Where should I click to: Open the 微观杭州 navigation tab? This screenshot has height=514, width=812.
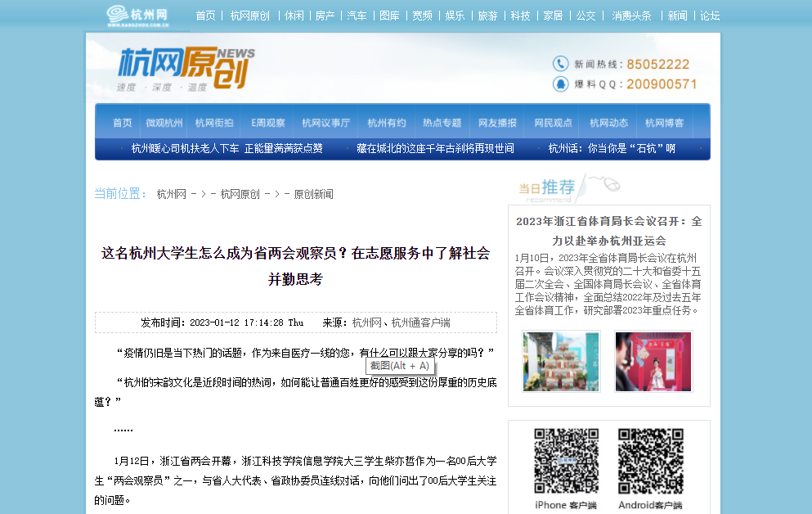pos(164,123)
